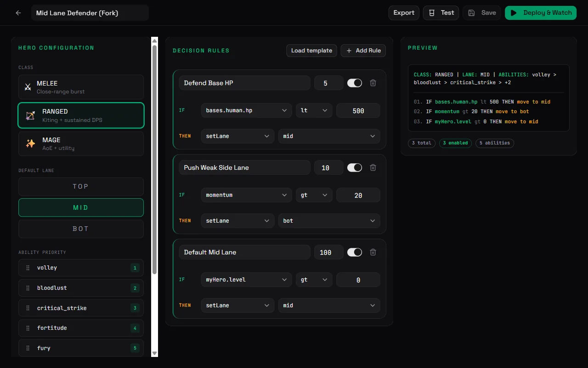Disable the Push Weak Side Lane toggle

point(355,167)
